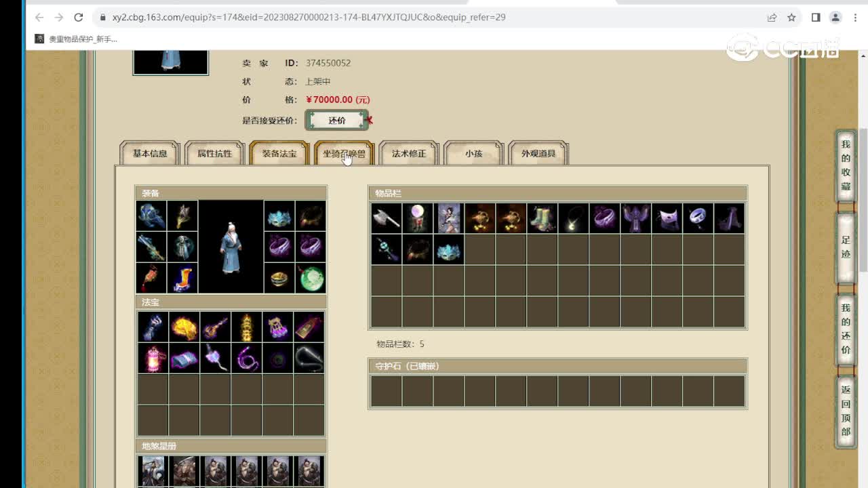Click the coiled purple whip in 法宝

tap(246, 358)
